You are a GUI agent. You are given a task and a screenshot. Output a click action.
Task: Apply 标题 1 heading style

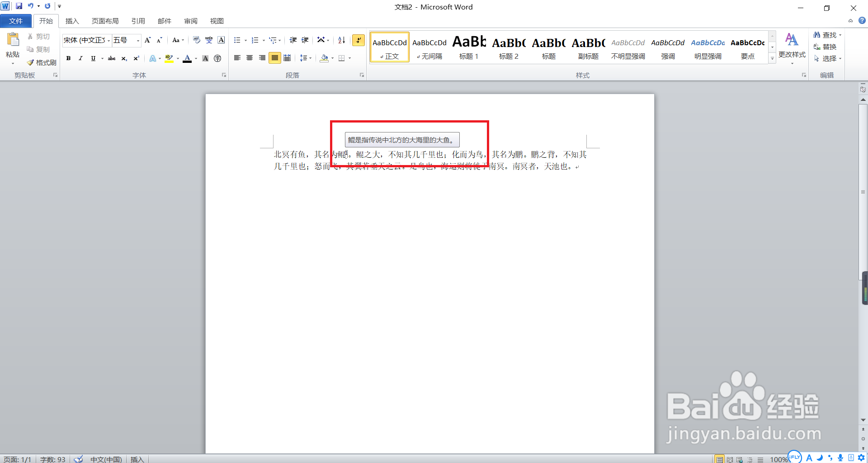coord(469,47)
